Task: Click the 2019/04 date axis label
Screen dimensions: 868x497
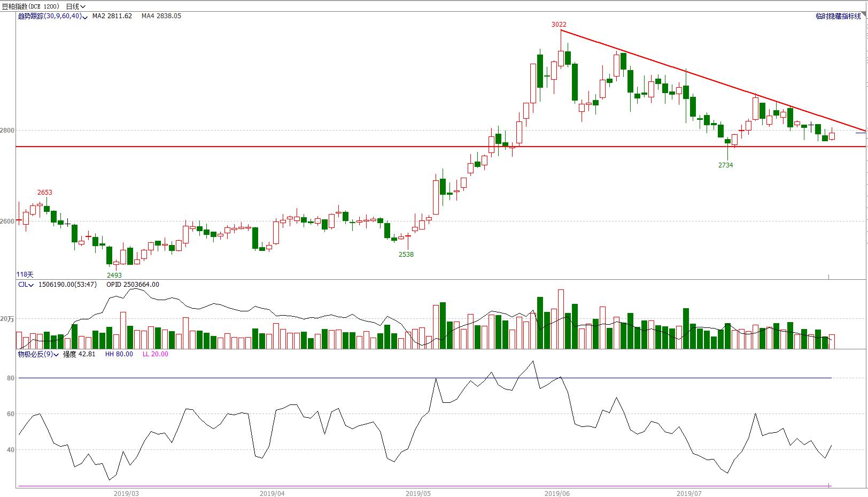Action: (x=272, y=493)
